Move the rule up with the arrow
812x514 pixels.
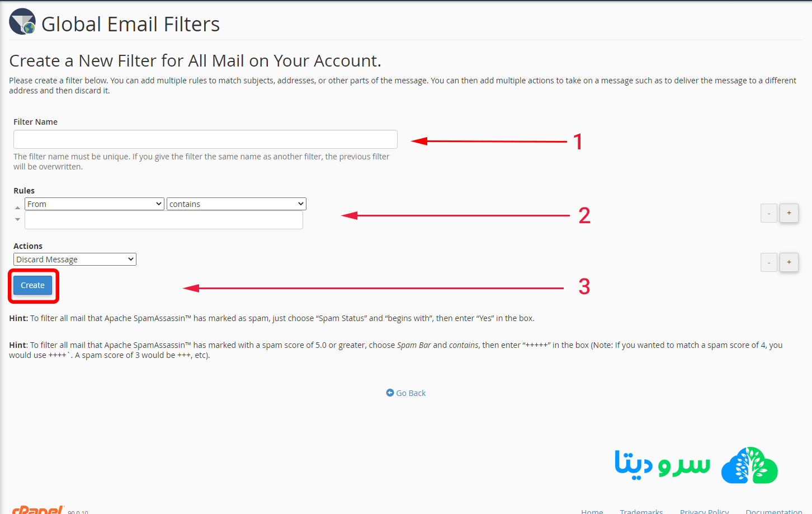click(x=17, y=208)
